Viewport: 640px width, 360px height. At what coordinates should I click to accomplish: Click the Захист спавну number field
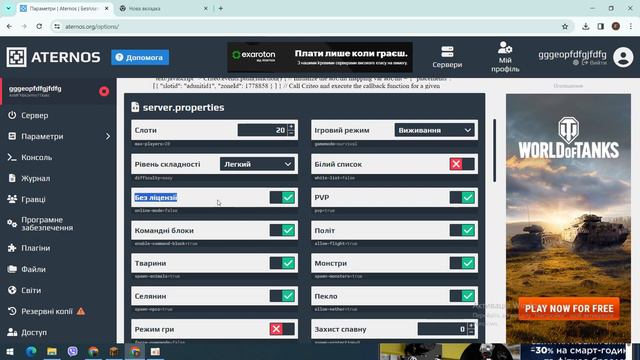pos(442,329)
